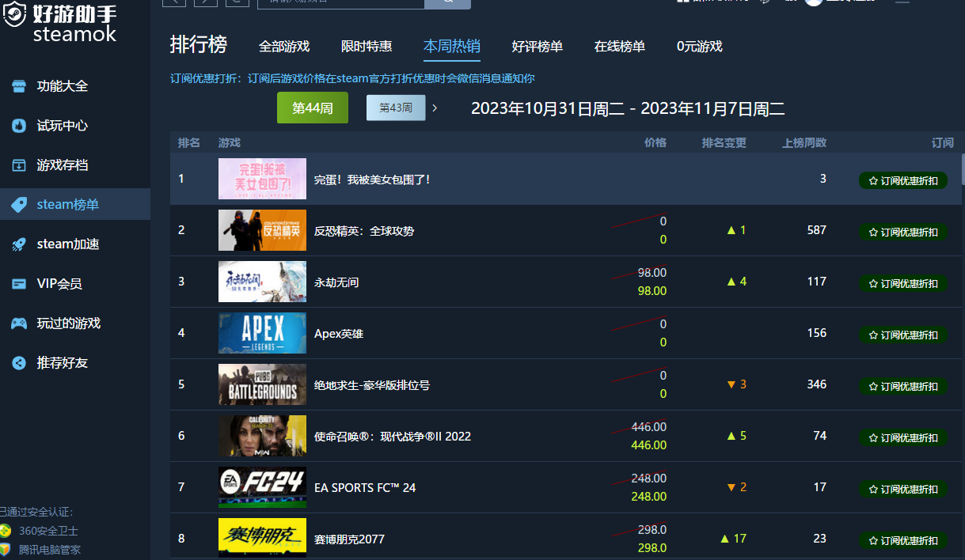Open the 永劫无间 cover thumbnail
This screenshot has width=965, height=560.
(262, 282)
